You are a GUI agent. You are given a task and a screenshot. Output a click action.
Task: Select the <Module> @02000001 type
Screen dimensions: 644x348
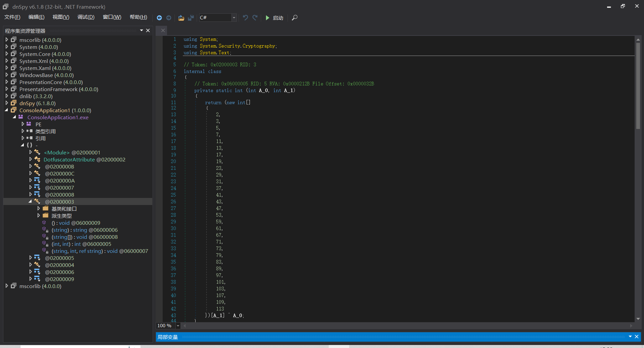coord(72,152)
